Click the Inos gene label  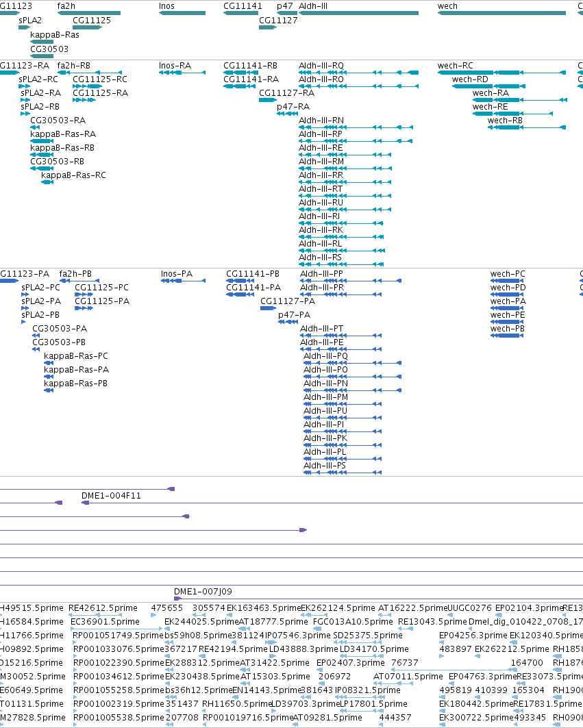[166, 6]
